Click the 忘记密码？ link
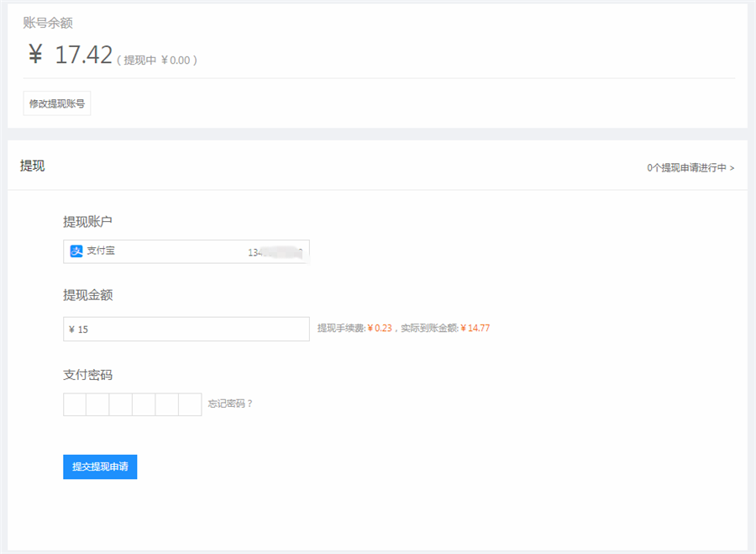This screenshot has width=756, height=554. (x=230, y=404)
